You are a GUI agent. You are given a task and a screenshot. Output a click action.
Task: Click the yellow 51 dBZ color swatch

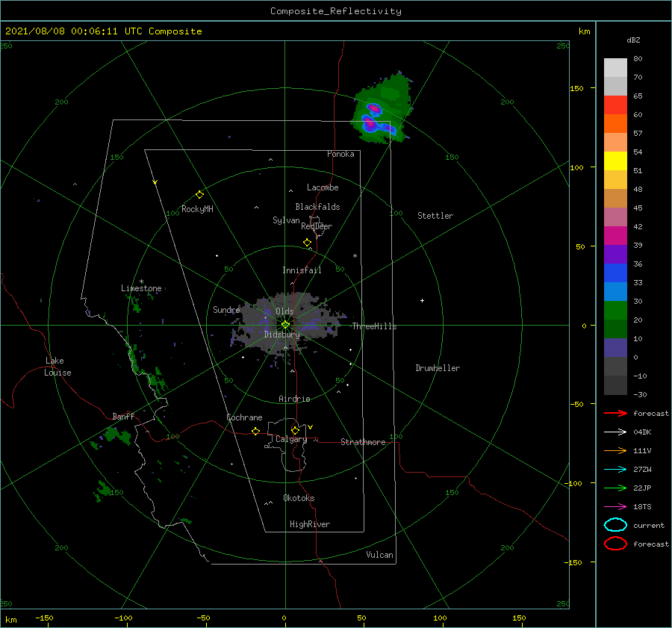[x=615, y=161]
